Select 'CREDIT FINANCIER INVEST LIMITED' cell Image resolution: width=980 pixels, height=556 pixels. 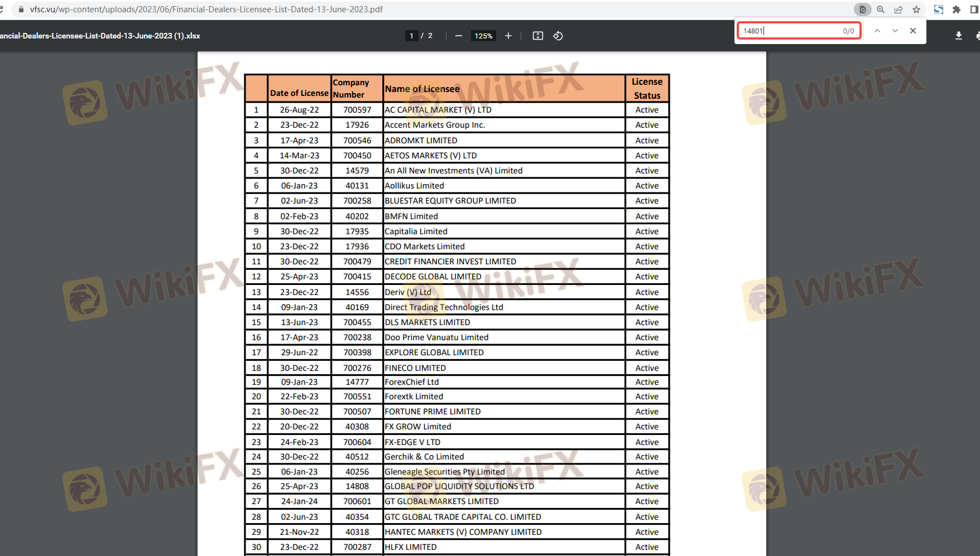(x=450, y=262)
